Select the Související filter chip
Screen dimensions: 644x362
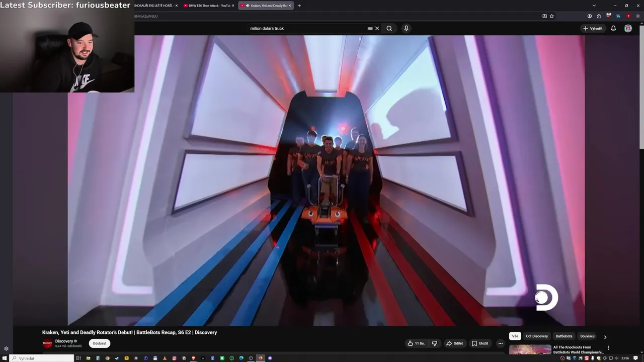tap(588, 336)
